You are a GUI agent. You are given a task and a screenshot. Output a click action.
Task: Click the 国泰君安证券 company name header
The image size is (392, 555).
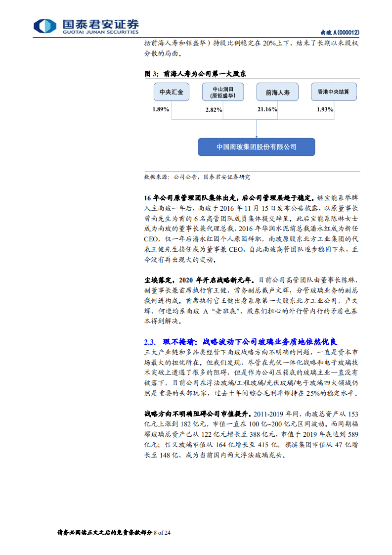click(x=100, y=24)
